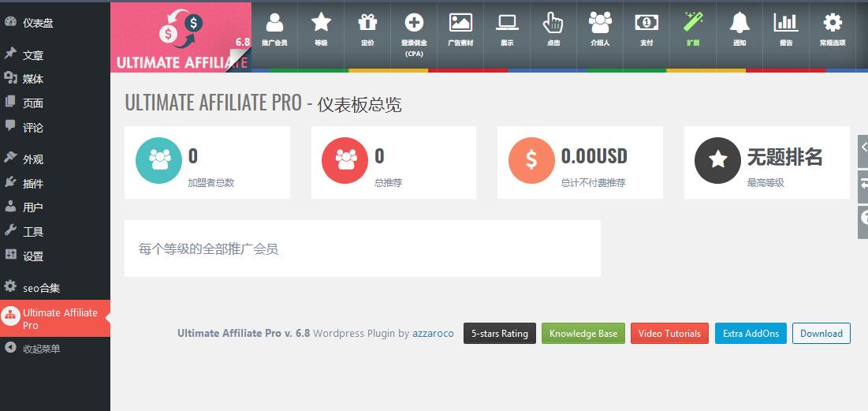Click the 5-stars Rating button
This screenshot has width=868, height=411.
[499, 334]
